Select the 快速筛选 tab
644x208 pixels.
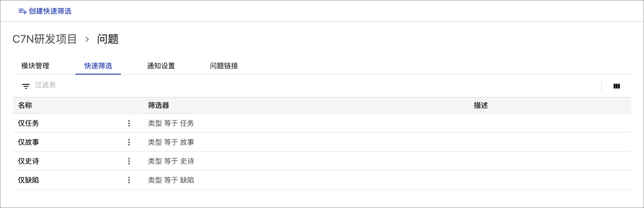tap(98, 66)
